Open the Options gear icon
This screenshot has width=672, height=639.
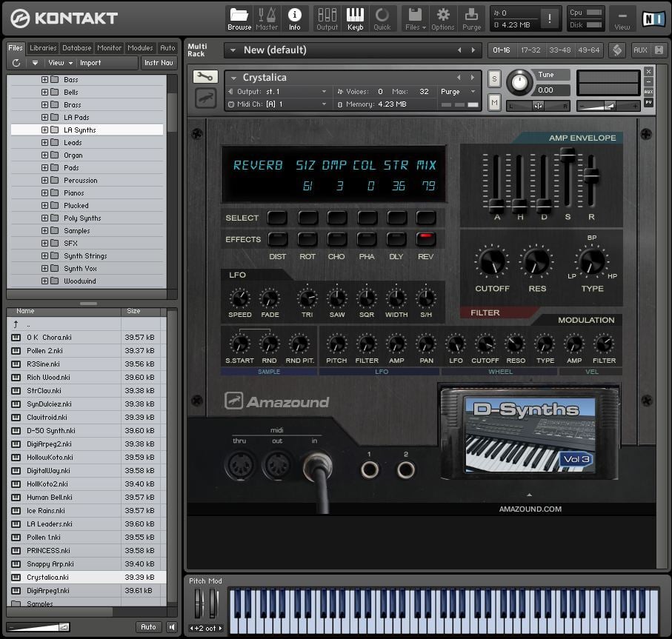[x=443, y=19]
